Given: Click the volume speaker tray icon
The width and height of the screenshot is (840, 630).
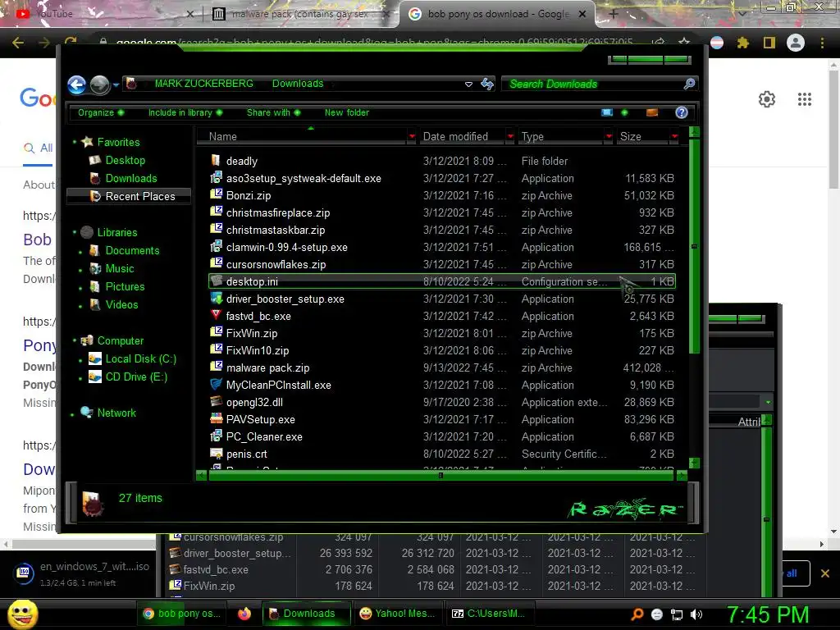Looking at the screenshot, I should 696,614.
